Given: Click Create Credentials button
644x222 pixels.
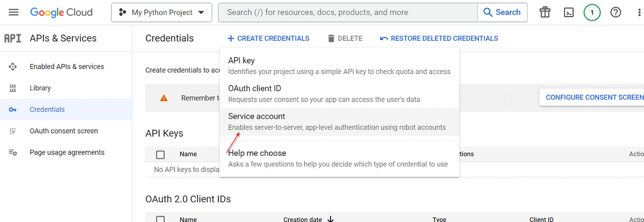Looking at the screenshot, I should click(268, 38).
